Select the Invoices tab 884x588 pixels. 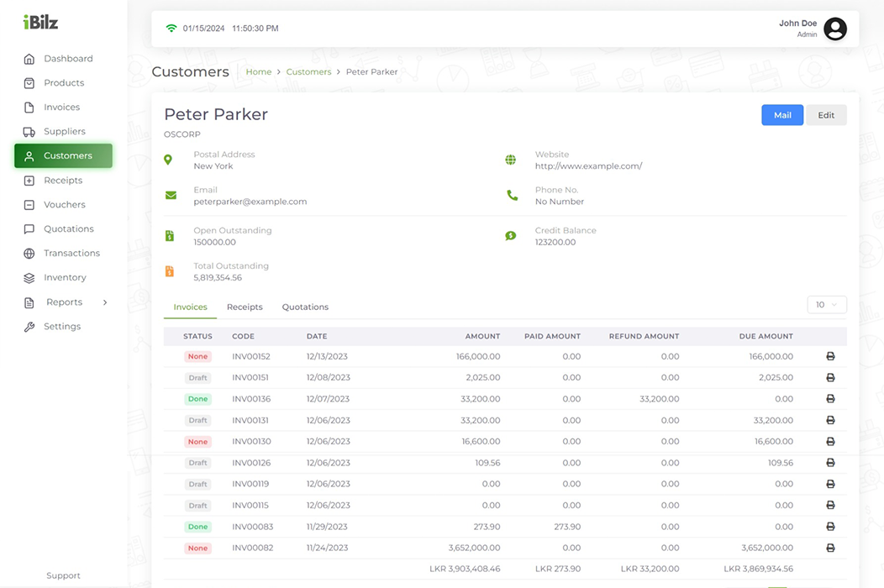(x=190, y=307)
